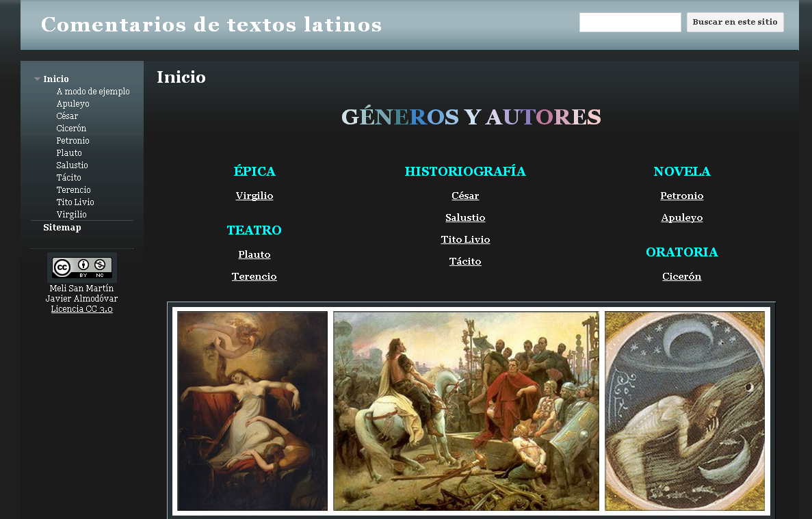Click the TEATRO genre heading
Viewport: 812px width, 519px height.
tap(254, 230)
